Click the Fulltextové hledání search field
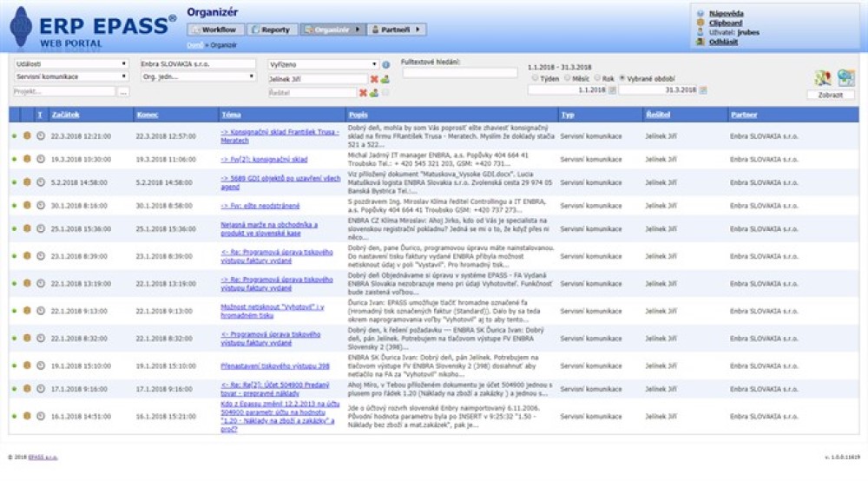 pos(459,73)
